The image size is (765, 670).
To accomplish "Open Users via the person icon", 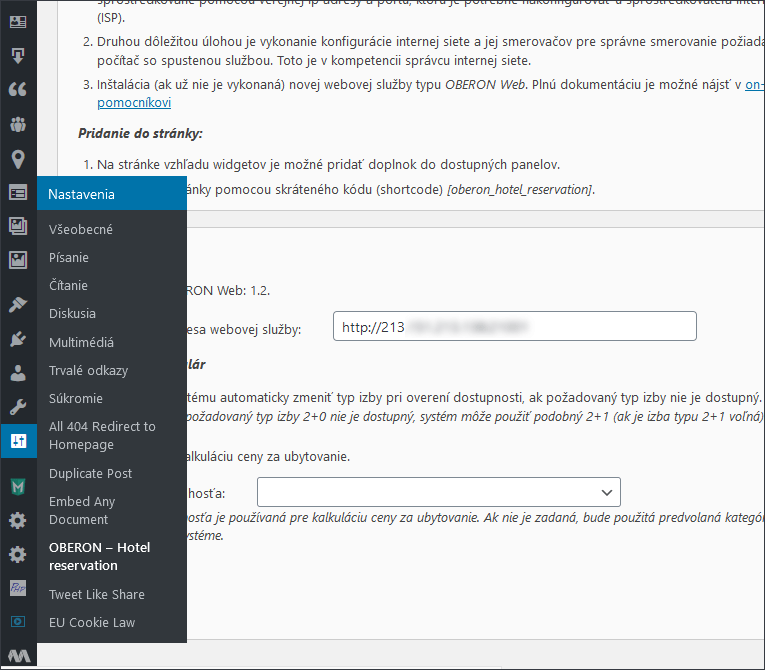I will click(18, 373).
